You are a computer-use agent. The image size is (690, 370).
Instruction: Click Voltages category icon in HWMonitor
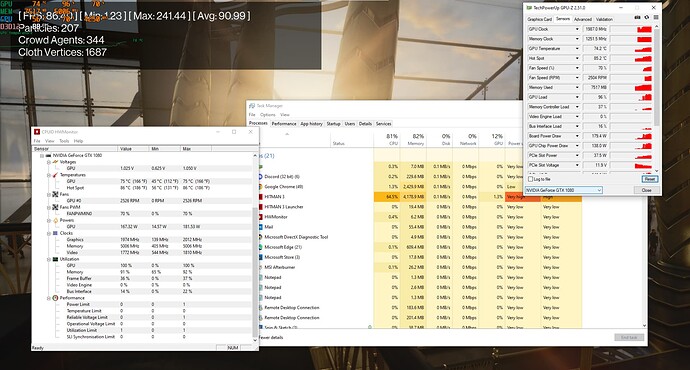pos(55,162)
